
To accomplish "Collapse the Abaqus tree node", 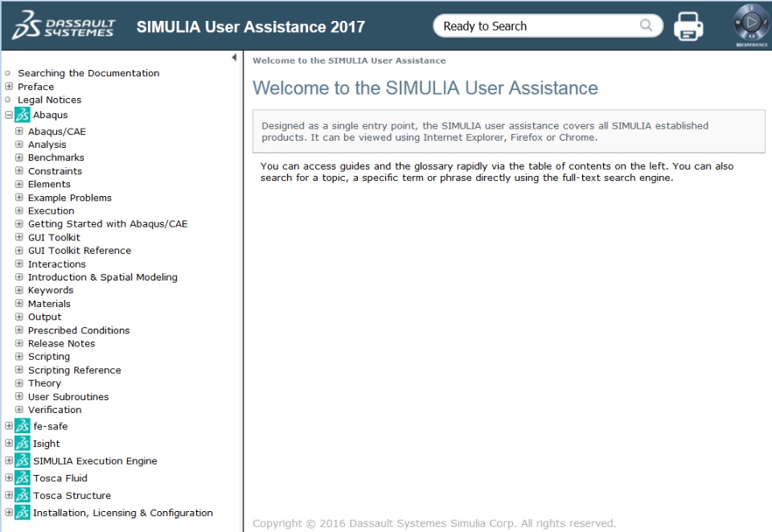I will [9, 115].
